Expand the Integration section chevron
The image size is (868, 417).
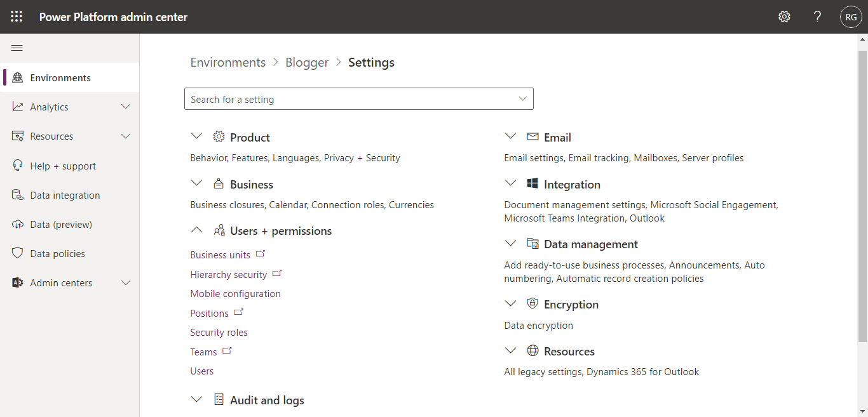510,183
